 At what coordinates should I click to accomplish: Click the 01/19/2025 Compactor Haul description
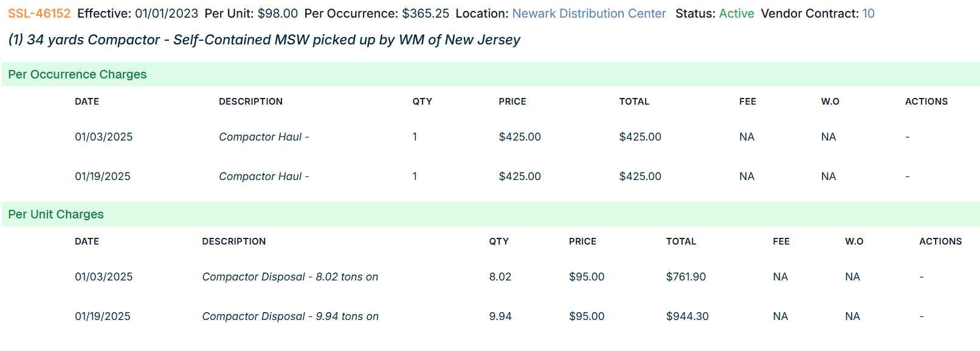point(264,176)
